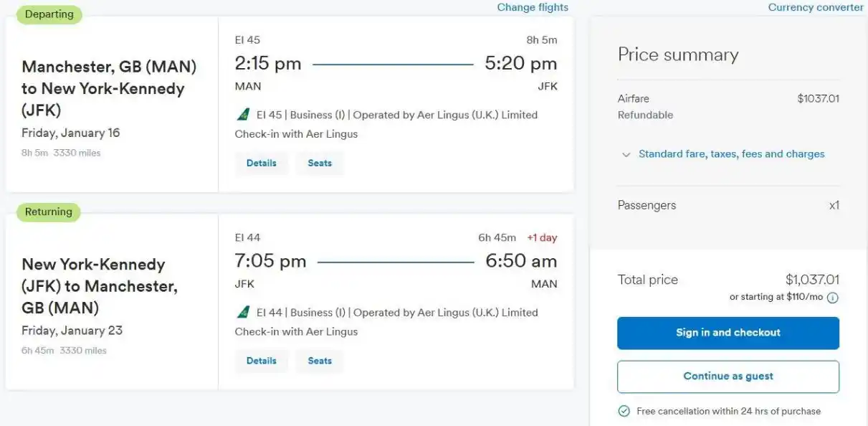Choose Seats for returning flight EI 44
Image resolution: width=868 pixels, height=426 pixels.
click(320, 361)
